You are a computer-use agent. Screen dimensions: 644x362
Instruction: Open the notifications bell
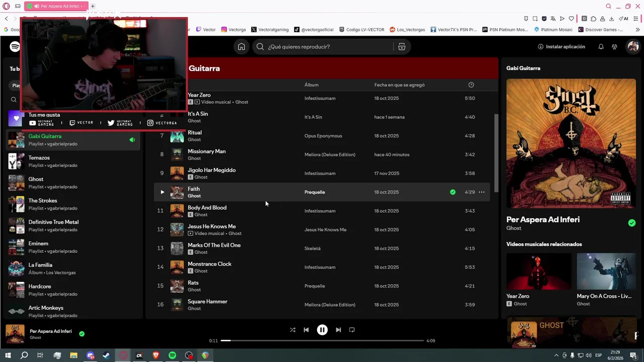coord(601,47)
